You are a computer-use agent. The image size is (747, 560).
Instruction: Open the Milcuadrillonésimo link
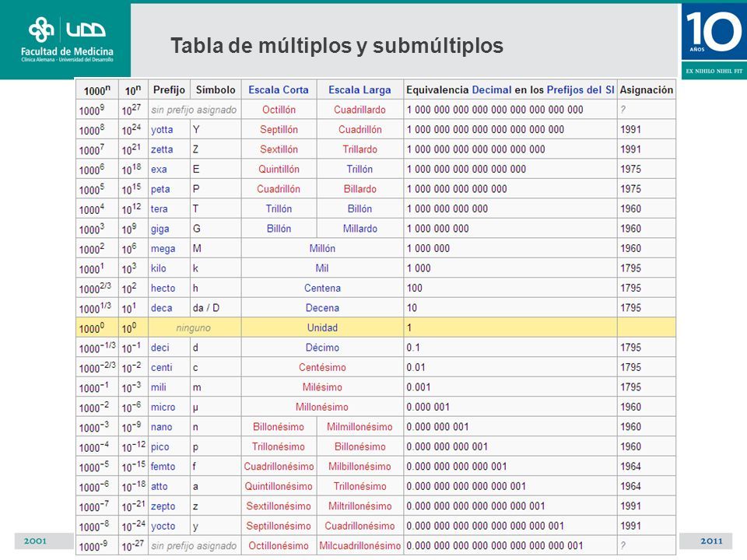click(x=359, y=546)
